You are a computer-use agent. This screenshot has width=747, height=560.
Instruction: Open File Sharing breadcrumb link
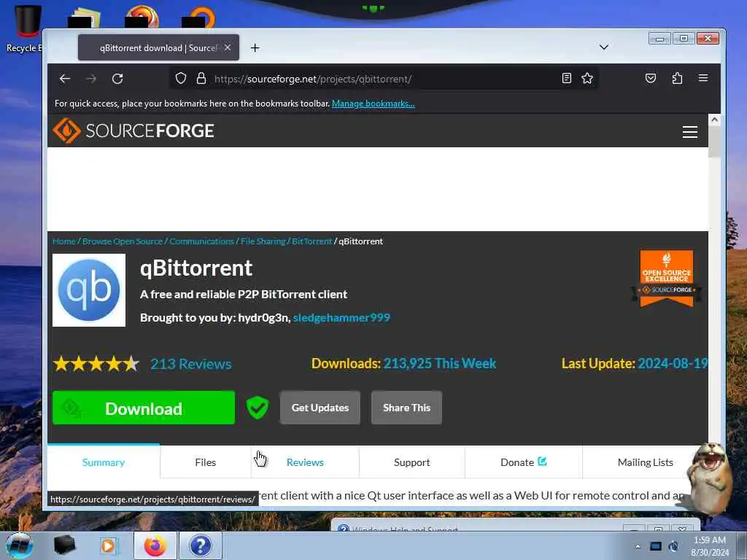pyautogui.click(x=263, y=241)
